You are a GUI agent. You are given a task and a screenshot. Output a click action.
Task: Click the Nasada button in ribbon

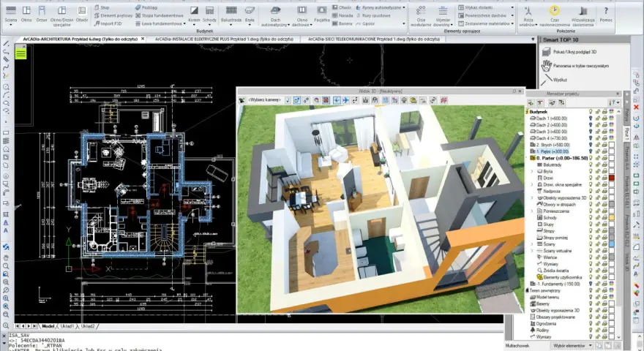342,15
